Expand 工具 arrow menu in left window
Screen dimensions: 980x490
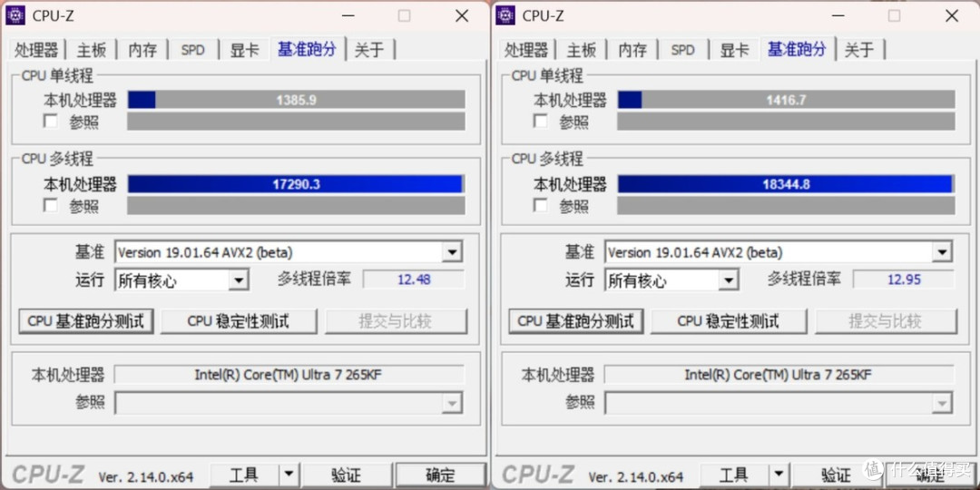[x=289, y=475]
